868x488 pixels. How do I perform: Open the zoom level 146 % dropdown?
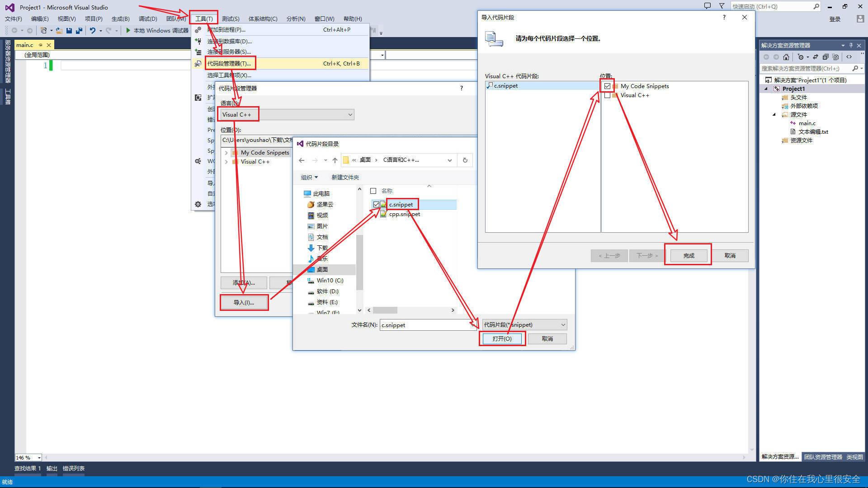point(39,458)
